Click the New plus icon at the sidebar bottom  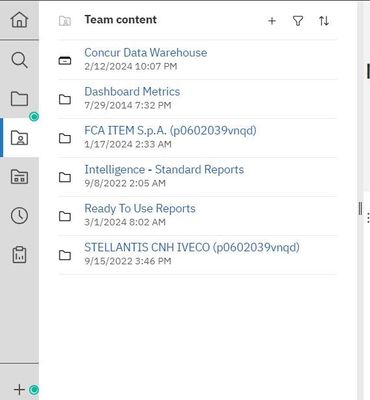[x=19, y=389]
